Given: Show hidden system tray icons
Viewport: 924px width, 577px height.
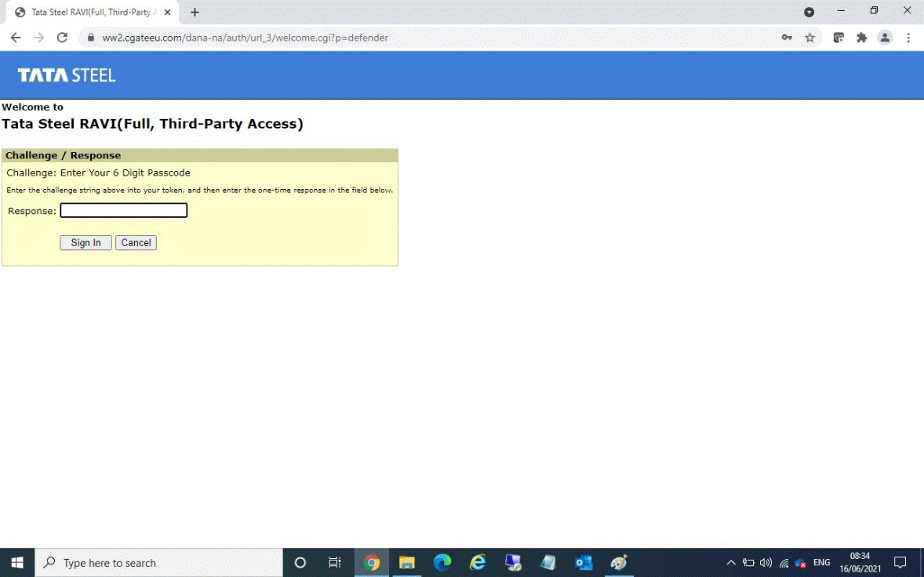Looking at the screenshot, I should pos(731,563).
